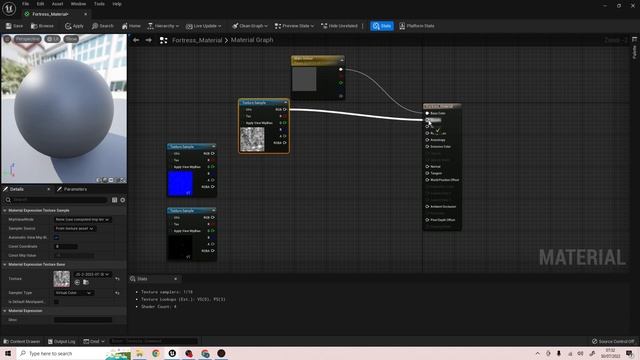Click the Show button in viewport

(71, 39)
